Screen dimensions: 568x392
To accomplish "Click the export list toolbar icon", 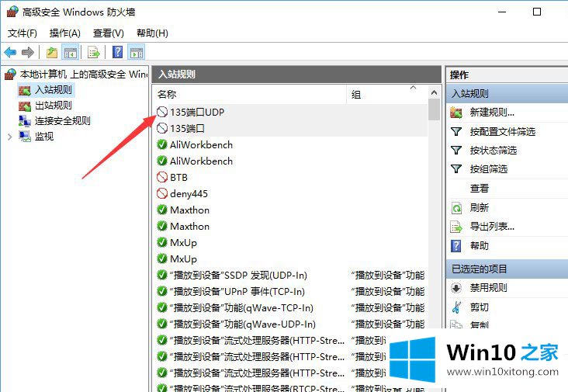I will (x=93, y=52).
